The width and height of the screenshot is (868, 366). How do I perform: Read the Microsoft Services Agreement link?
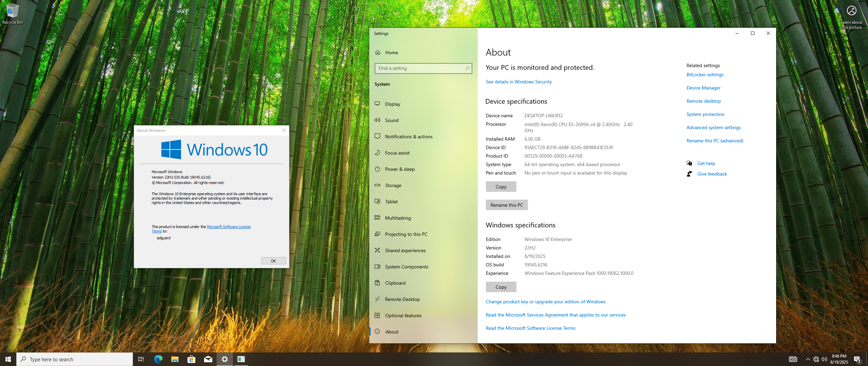555,315
